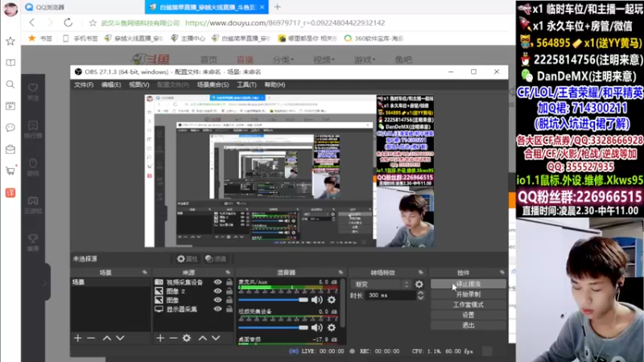Click 开始录制 button
The height and width of the screenshot is (362, 644).
coord(469,294)
